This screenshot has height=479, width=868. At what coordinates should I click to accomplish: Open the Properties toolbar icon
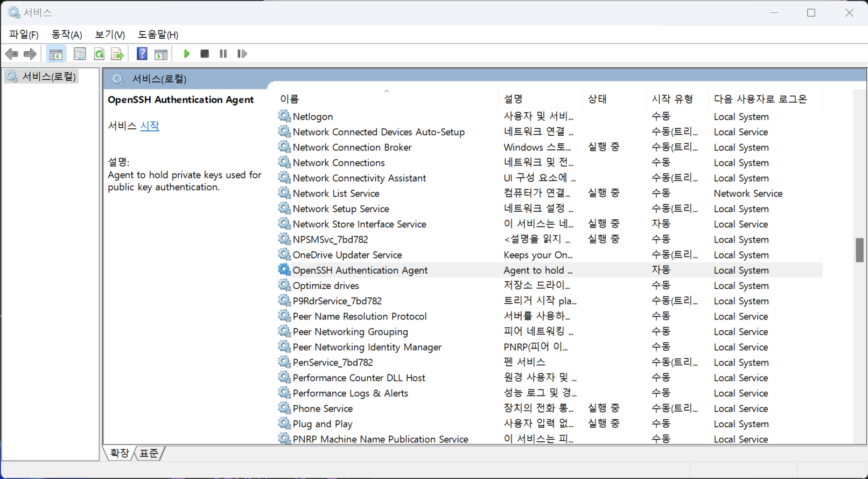pyautogui.click(x=80, y=54)
